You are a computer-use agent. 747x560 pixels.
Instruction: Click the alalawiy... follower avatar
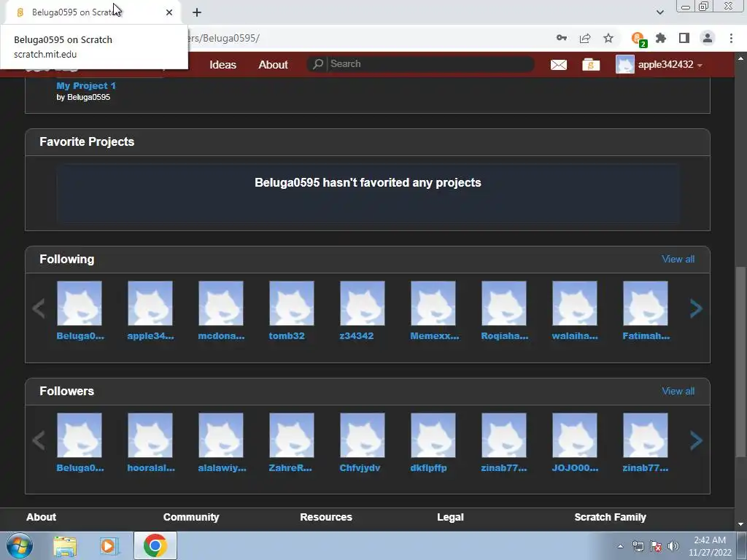tap(221, 435)
